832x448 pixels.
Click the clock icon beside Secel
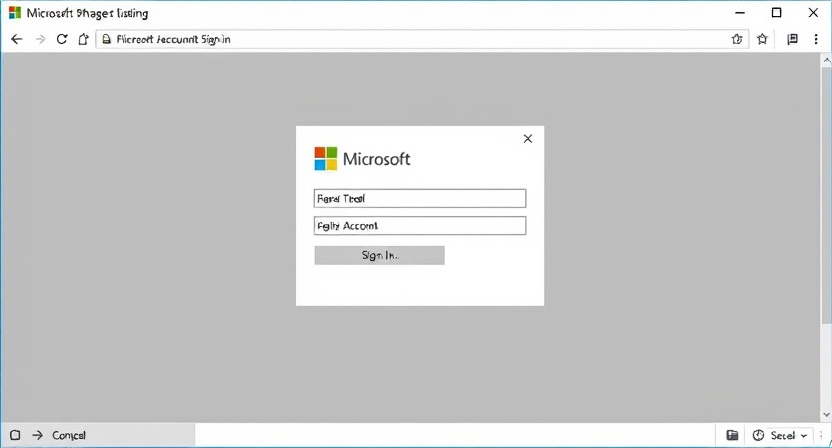(x=759, y=435)
